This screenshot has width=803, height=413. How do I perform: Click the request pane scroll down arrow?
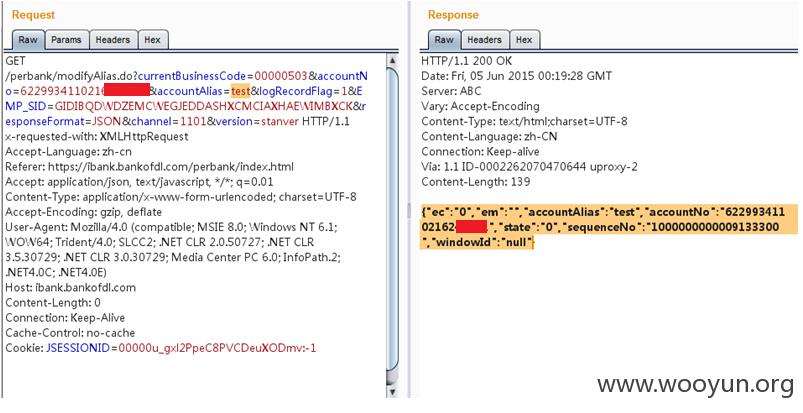click(393, 391)
